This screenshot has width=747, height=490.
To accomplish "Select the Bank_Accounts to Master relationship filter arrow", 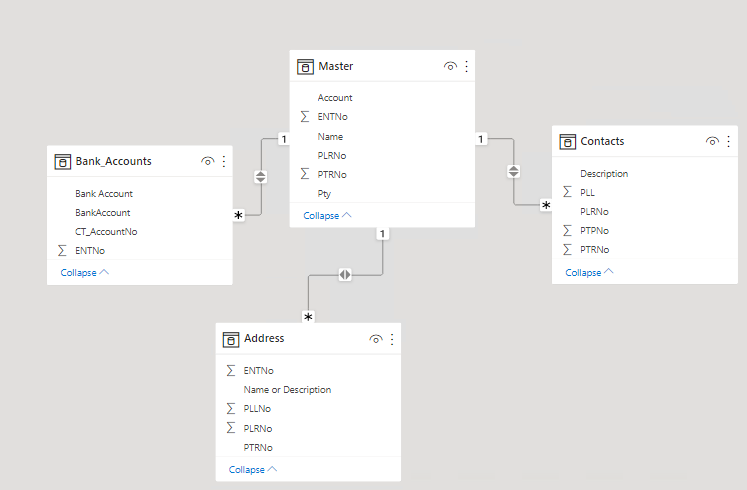I will point(261,177).
